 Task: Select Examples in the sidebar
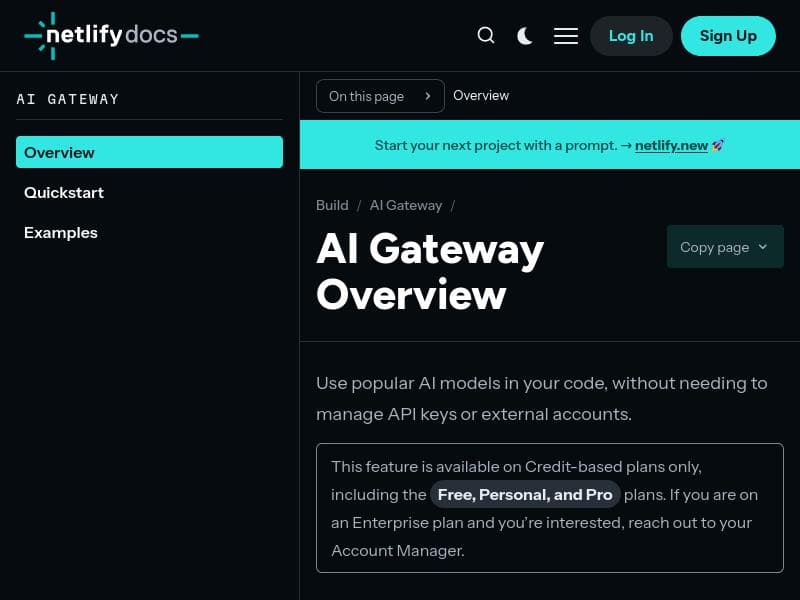pyautogui.click(x=61, y=232)
